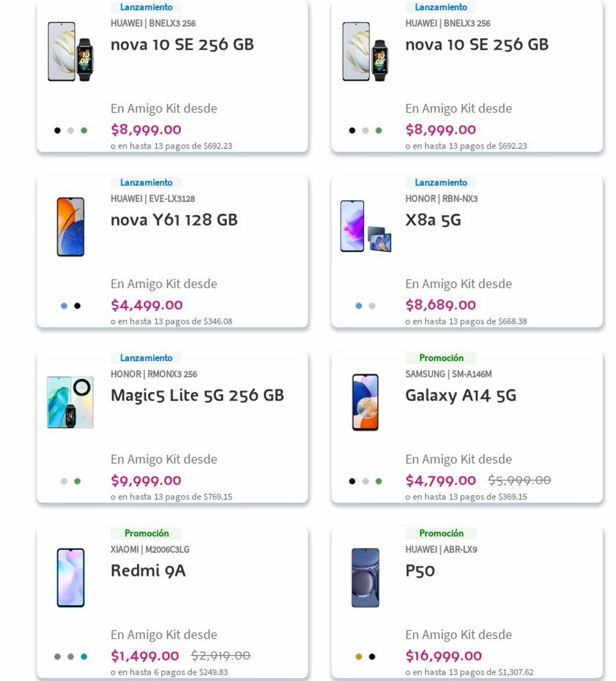View the Redmi 9A product listing
The image size is (616, 681).
coord(148,571)
